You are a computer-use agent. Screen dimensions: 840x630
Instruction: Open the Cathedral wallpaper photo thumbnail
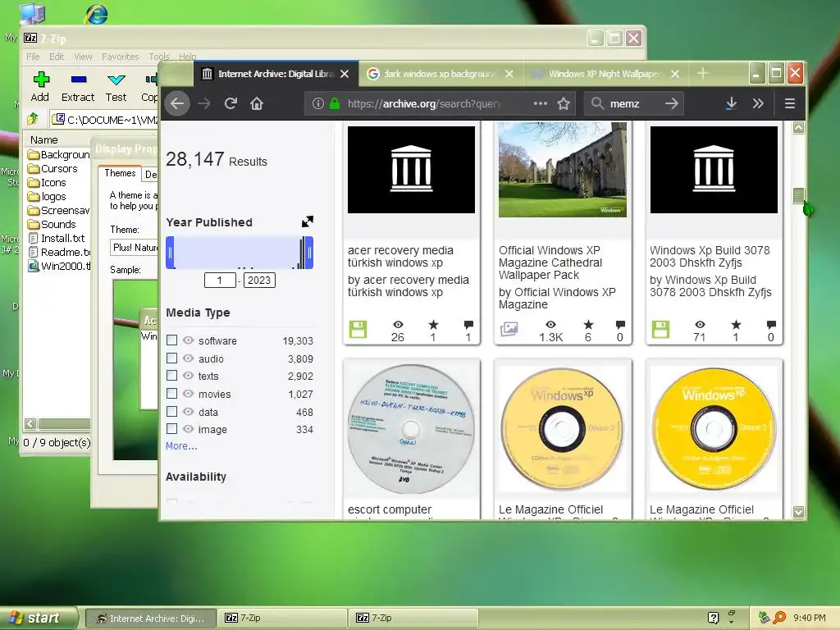pyautogui.click(x=563, y=169)
